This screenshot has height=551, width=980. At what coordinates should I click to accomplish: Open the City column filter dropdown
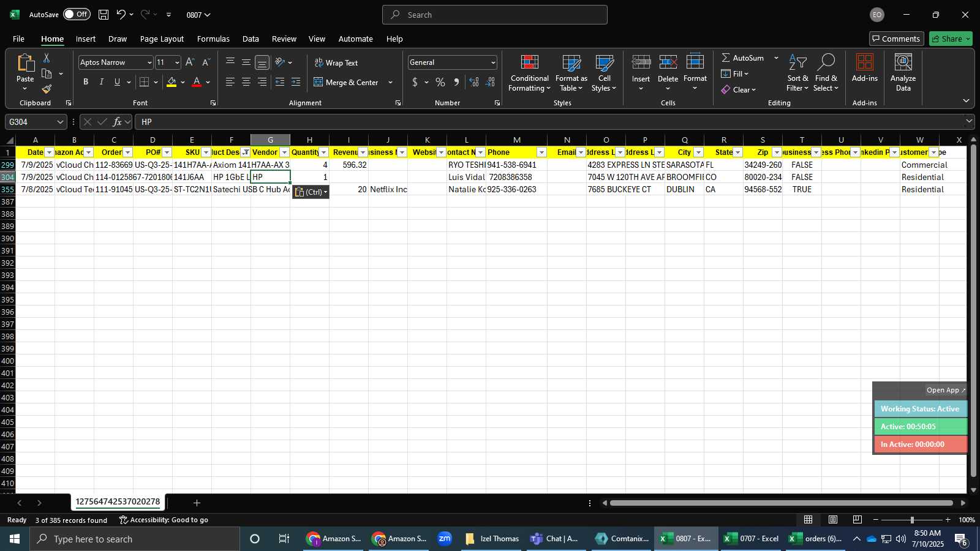coord(698,152)
